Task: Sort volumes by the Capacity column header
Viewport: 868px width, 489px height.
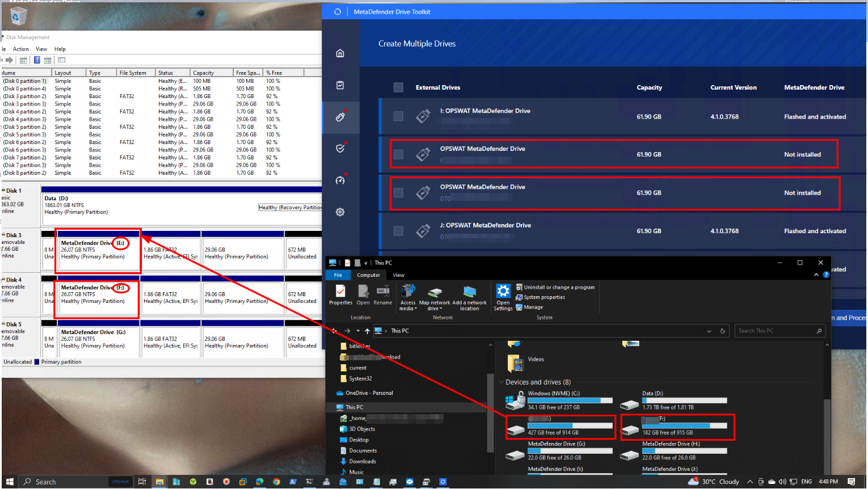Action: (212, 73)
